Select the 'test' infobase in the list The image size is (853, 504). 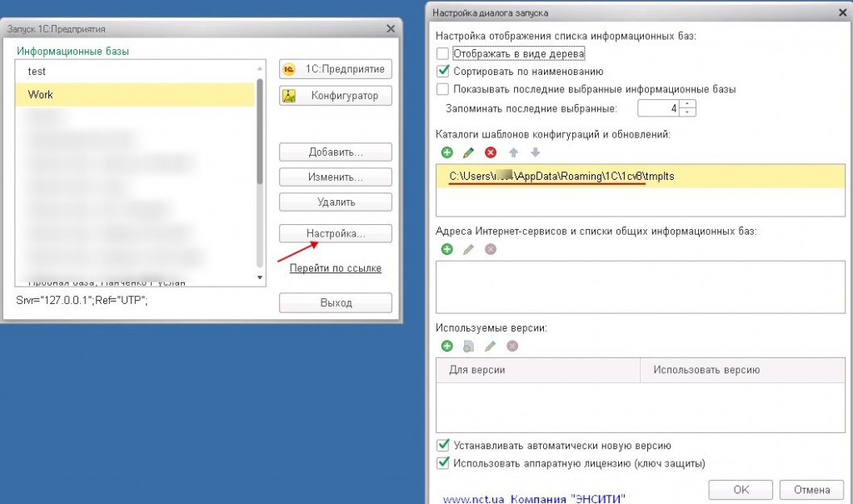point(135,72)
